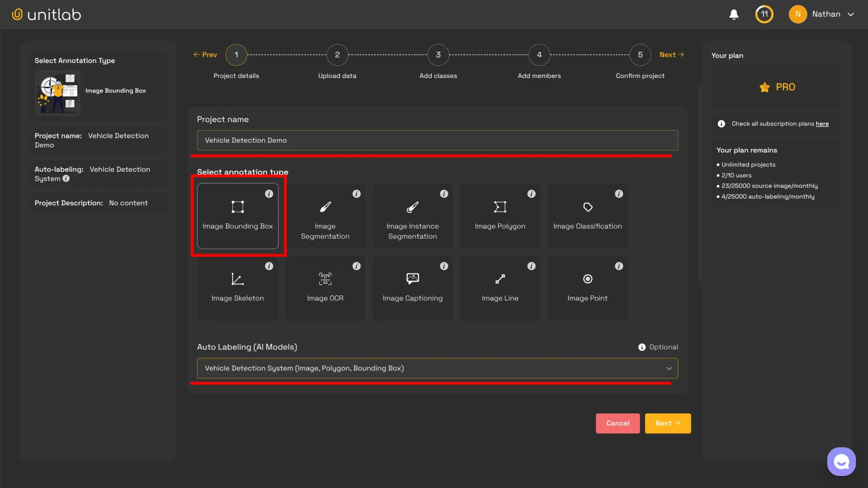The height and width of the screenshot is (488, 868).
Task: Go to step 2 Upload data
Action: point(337,55)
